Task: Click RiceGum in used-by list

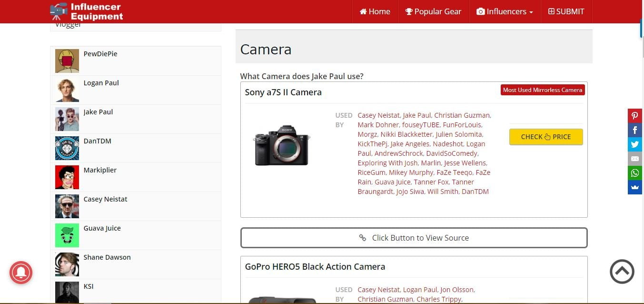Action: [372, 172]
